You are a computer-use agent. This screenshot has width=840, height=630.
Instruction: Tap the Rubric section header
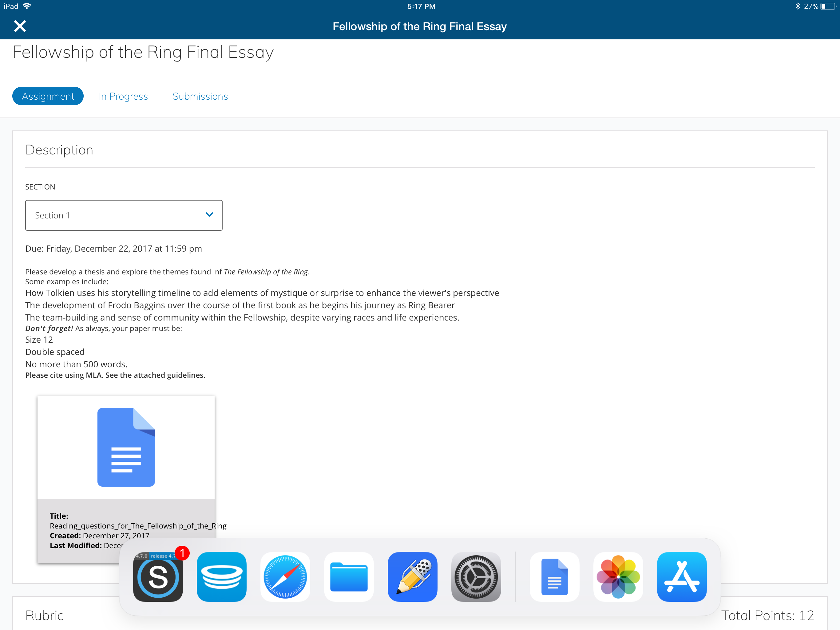pos(45,616)
